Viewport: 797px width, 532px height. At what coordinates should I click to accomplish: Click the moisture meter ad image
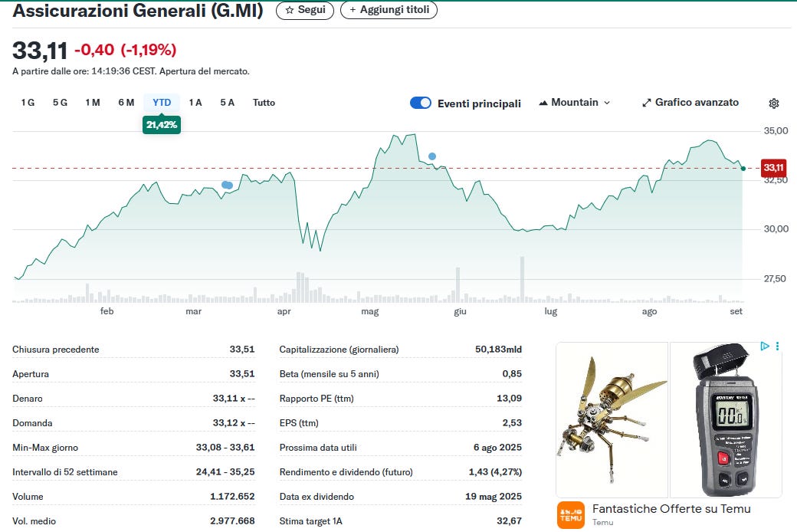(726, 419)
